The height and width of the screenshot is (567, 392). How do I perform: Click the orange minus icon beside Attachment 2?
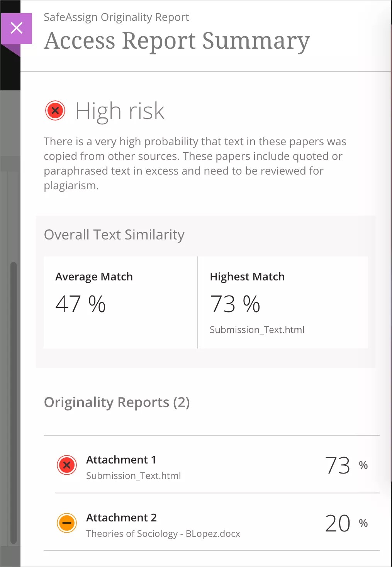click(x=67, y=523)
